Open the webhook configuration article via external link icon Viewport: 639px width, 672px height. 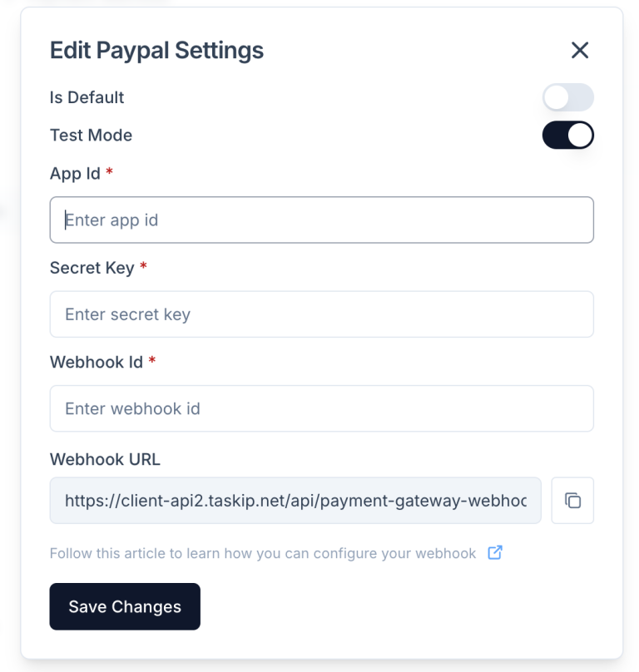tap(495, 552)
